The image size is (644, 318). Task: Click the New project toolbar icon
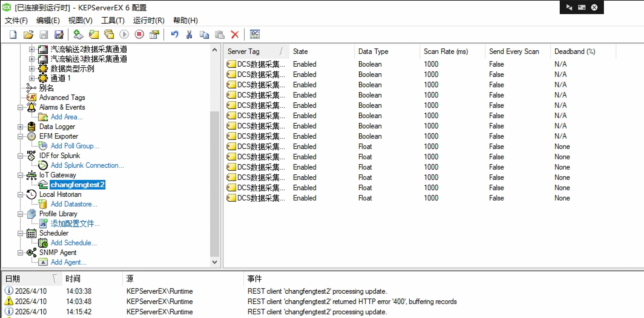coord(13,34)
